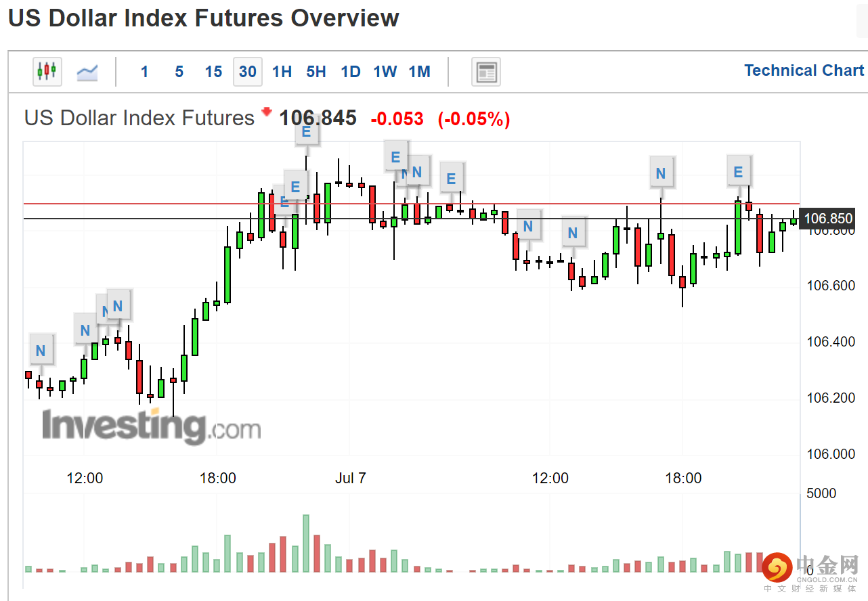Click the red down-arrow price indicator

(x=266, y=111)
